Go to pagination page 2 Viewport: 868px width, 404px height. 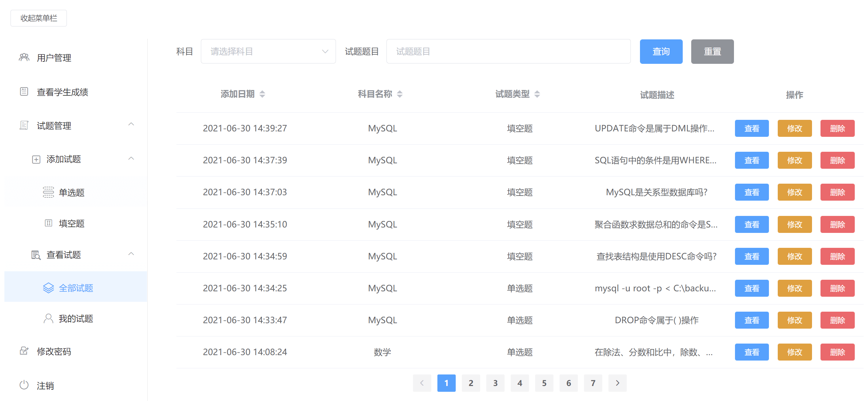(x=471, y=383)
